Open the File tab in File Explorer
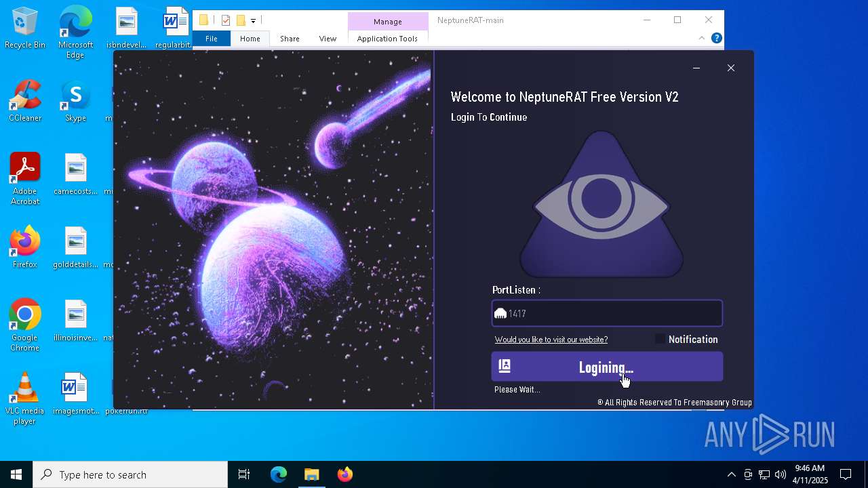 pyautogui.click(x=212, y=39)
